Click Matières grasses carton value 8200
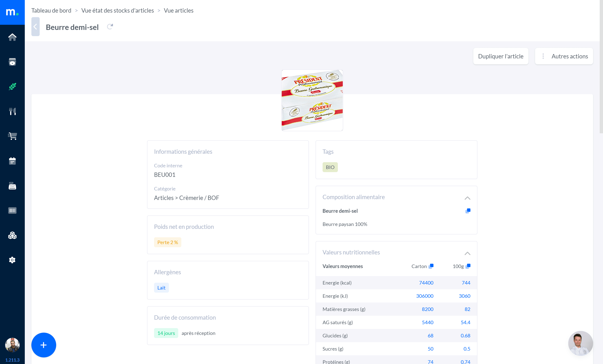This screenshot has width=603, height=364. click(427, 309)
